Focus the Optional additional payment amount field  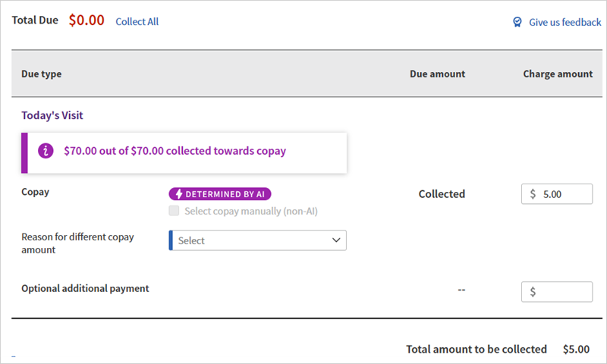tap(563, 292)
